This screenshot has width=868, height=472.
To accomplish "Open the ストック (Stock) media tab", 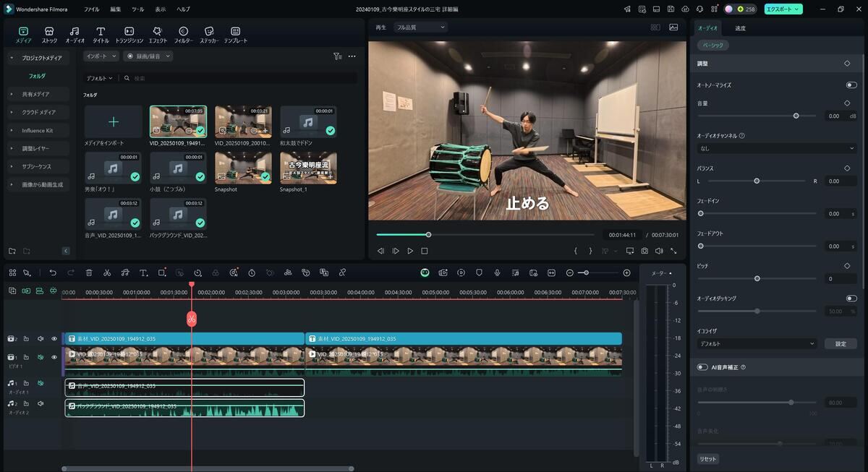I will click(x=49, y=35).
